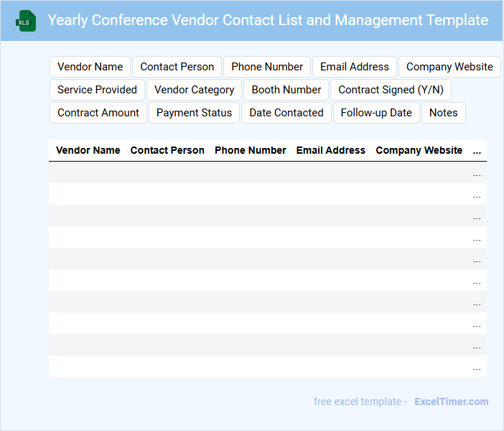Click the Email Address column header
Viewport: 504px width, 431px height.
(x=331, y=151)
